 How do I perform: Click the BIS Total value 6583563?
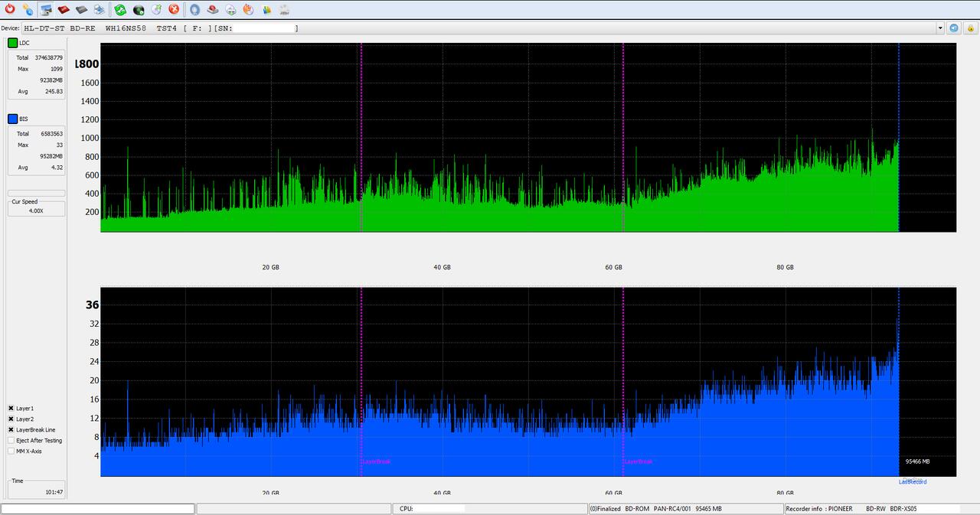(x=51, y=133)
